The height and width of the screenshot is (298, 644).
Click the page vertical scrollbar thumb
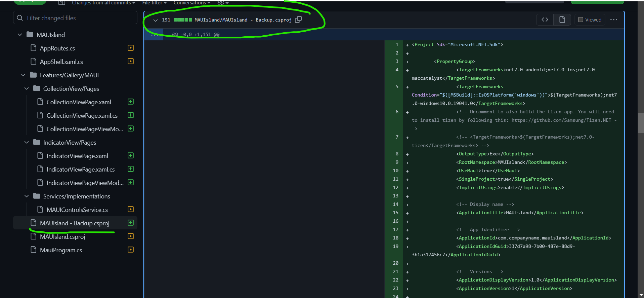point(641,123)
